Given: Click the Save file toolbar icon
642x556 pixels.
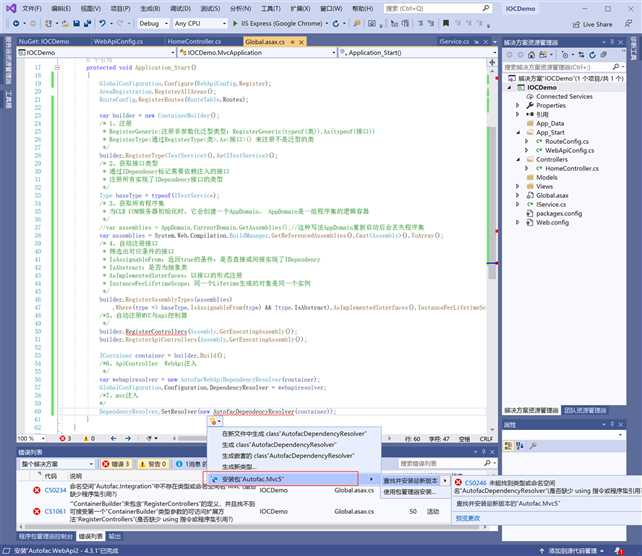Looking at the screenshot, I should click(76, 24).
